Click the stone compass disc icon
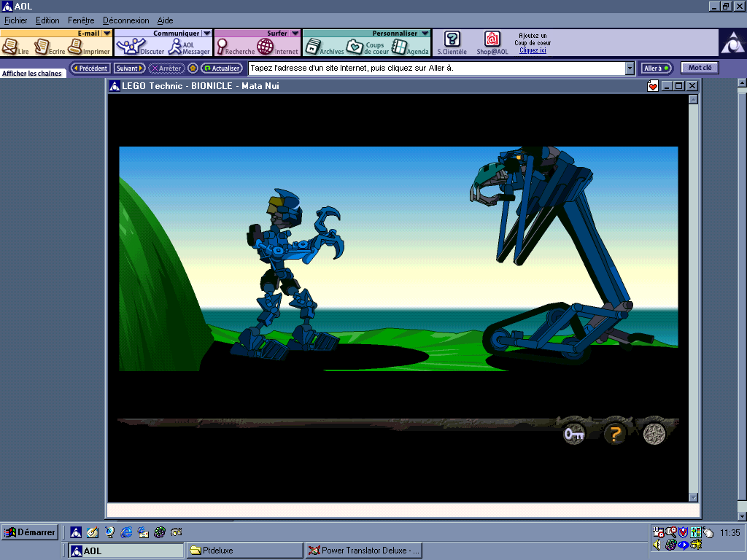 point(654,434)
